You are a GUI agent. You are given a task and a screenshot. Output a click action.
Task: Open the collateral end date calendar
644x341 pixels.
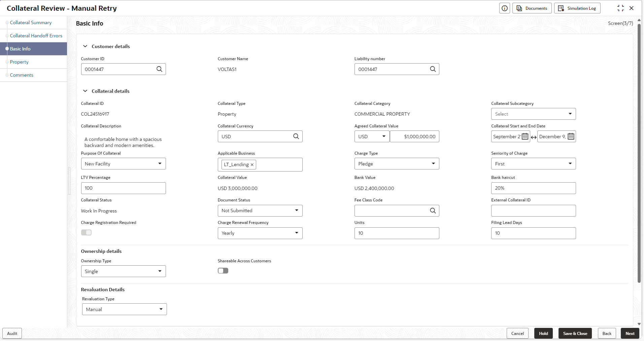[571, 136]
